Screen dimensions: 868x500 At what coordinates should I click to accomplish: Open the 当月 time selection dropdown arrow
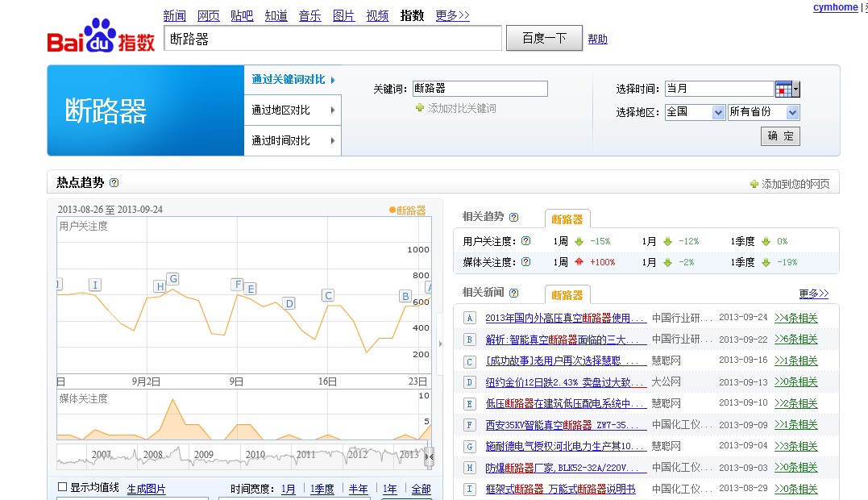(796, 89)
